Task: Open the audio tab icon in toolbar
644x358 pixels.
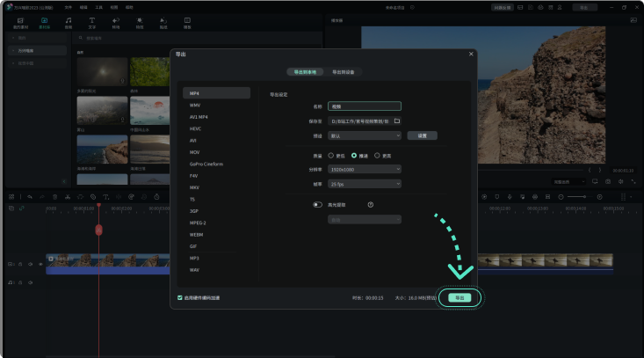Action: coord(69,22)
